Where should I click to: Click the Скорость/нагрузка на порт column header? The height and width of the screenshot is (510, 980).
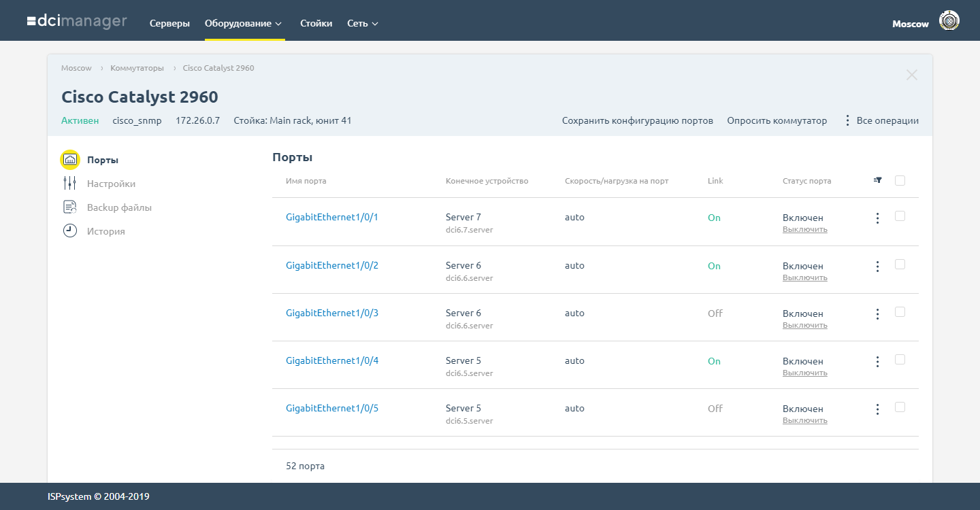pyautogui.click(x=617, y=181)
